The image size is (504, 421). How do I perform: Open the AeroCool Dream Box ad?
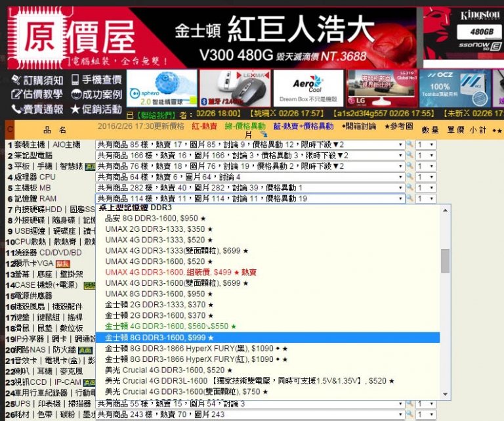click(x=308, y=89)
